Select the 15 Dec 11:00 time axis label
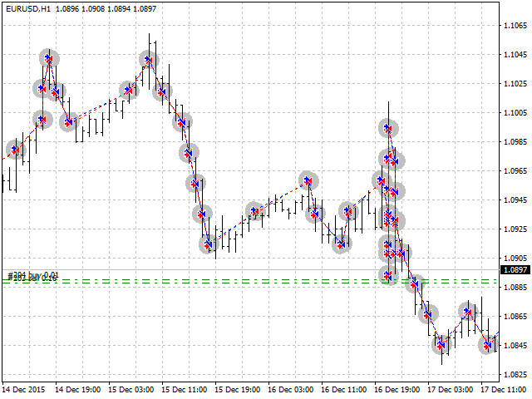The image size is (532, 399). pyautogui.click(x=184, y=390)
